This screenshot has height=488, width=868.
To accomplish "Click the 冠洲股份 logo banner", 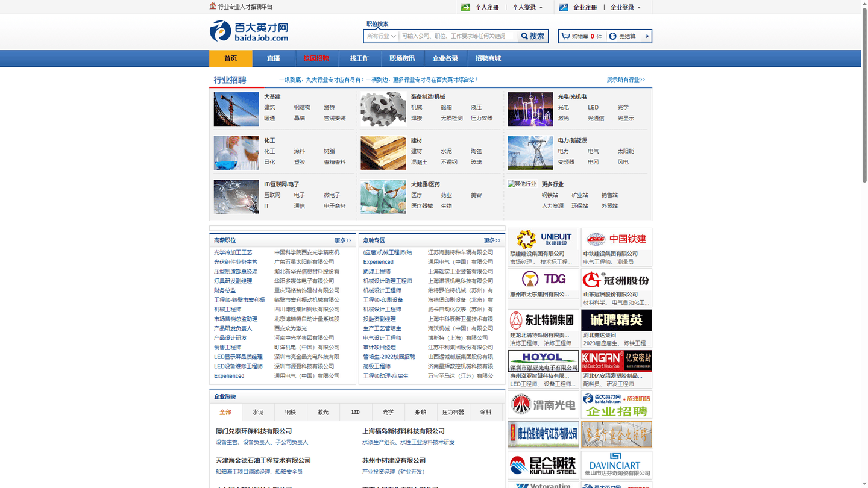I will 617,280.
